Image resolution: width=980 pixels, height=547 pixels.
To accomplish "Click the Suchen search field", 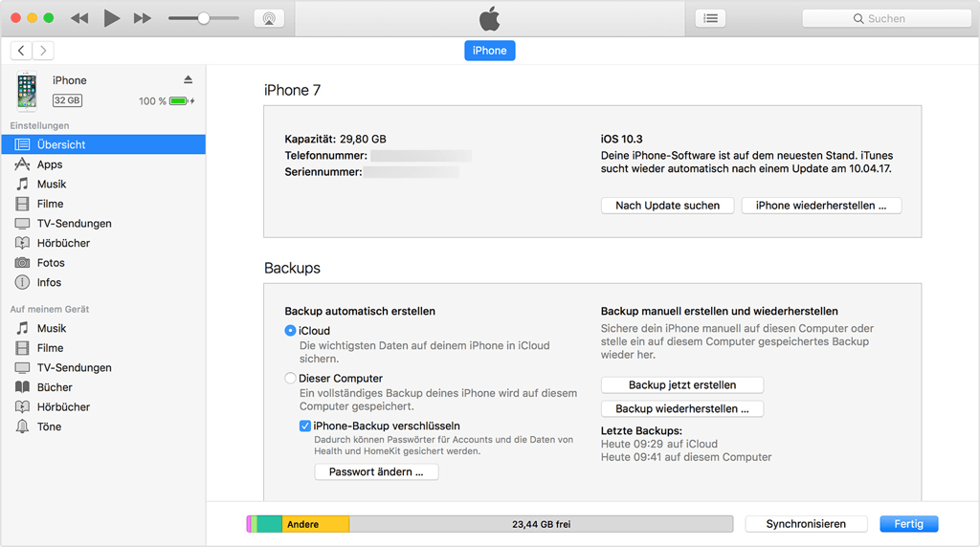I will pyautogui.click(x=886, y=19).
